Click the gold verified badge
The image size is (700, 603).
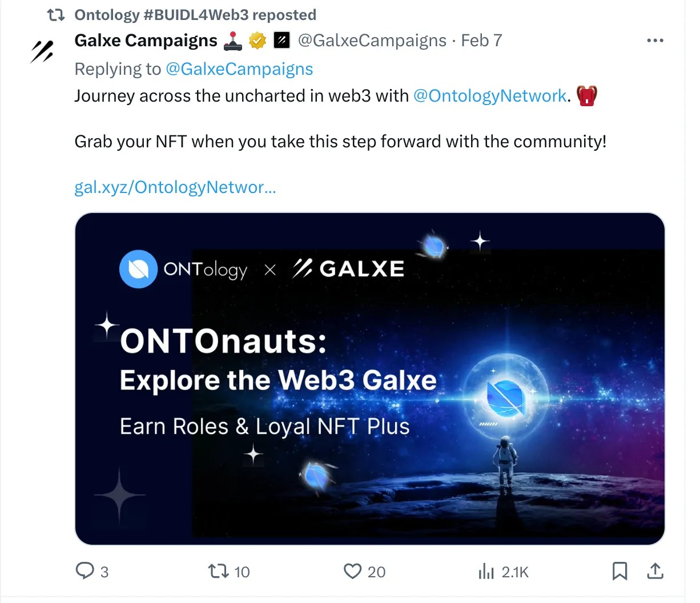tap(258, 41)
